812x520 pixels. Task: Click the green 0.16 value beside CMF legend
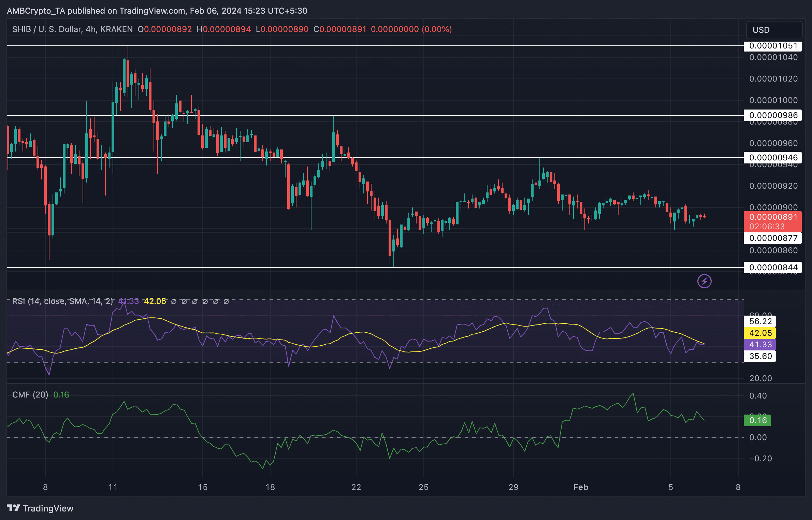coord(61,395)
